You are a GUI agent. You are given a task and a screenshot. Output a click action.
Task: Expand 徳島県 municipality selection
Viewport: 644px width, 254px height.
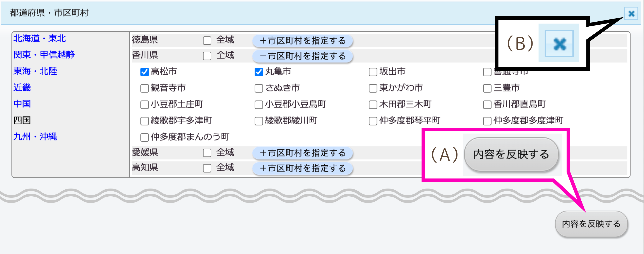303,41
